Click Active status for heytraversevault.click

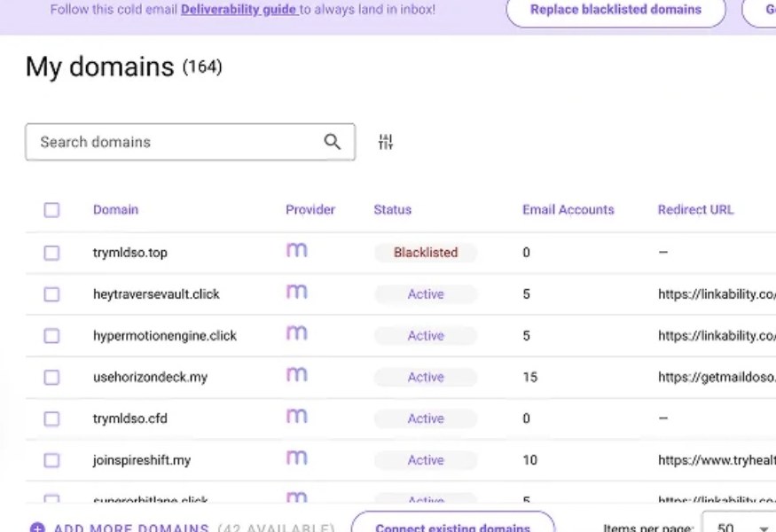point(426,294)
